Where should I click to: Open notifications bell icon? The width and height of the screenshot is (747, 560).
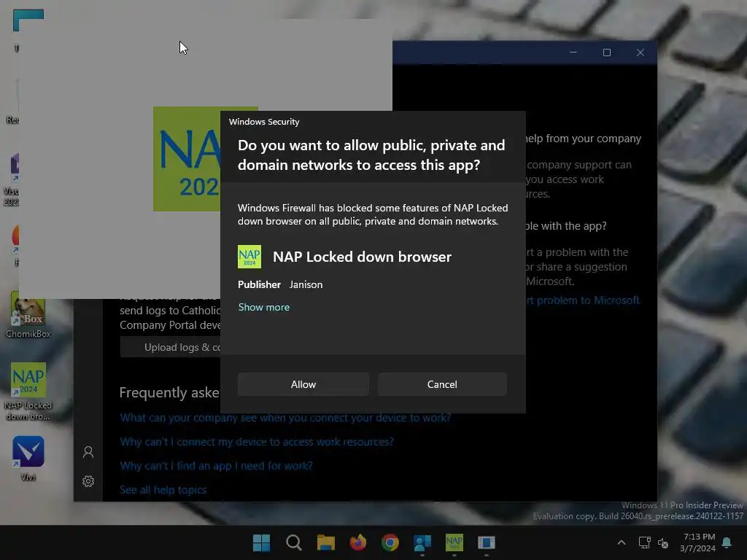[x=727, y=542]
